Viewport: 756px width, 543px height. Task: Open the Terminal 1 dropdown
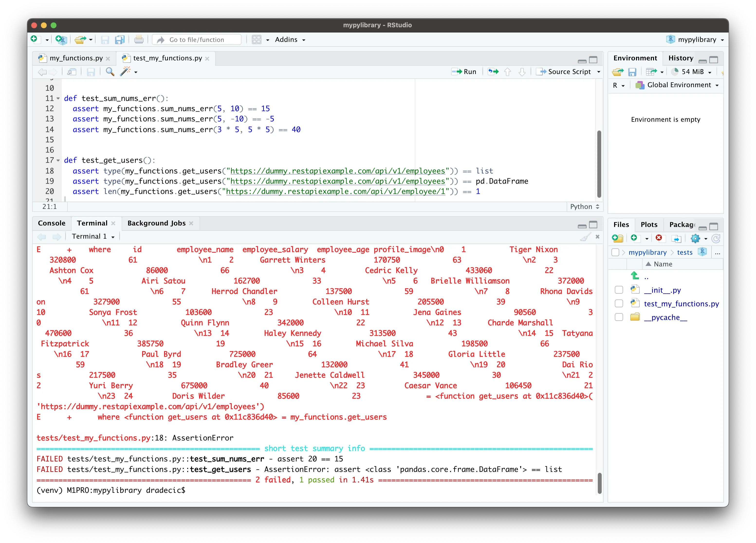click(x=93, y=236)
